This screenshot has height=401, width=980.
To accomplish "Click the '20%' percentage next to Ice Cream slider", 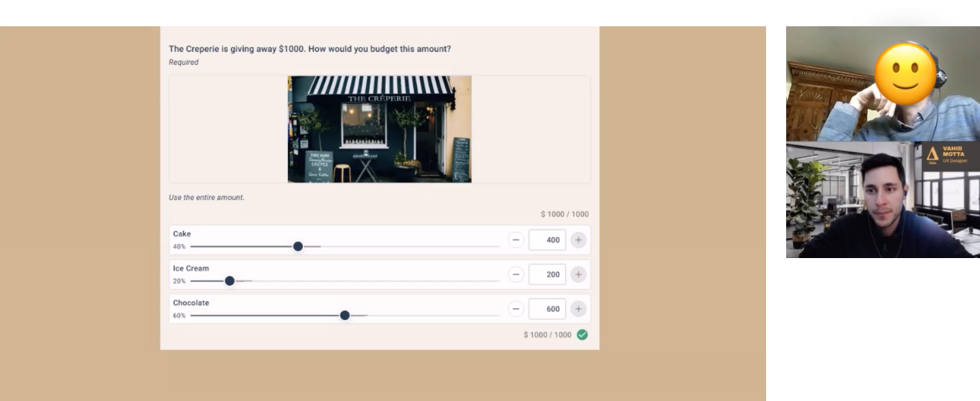I will click(179, 281).
